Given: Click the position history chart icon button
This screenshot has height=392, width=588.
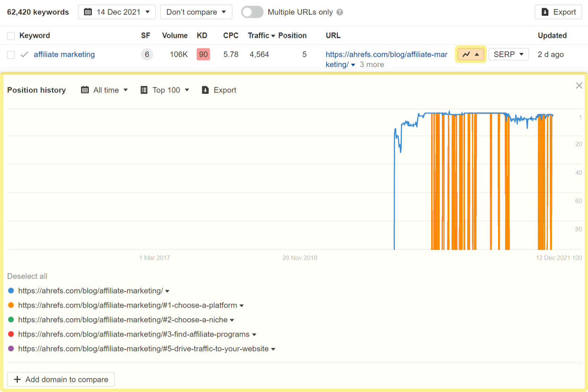Looking at the screenshot, I should click(x=470, y=55).
